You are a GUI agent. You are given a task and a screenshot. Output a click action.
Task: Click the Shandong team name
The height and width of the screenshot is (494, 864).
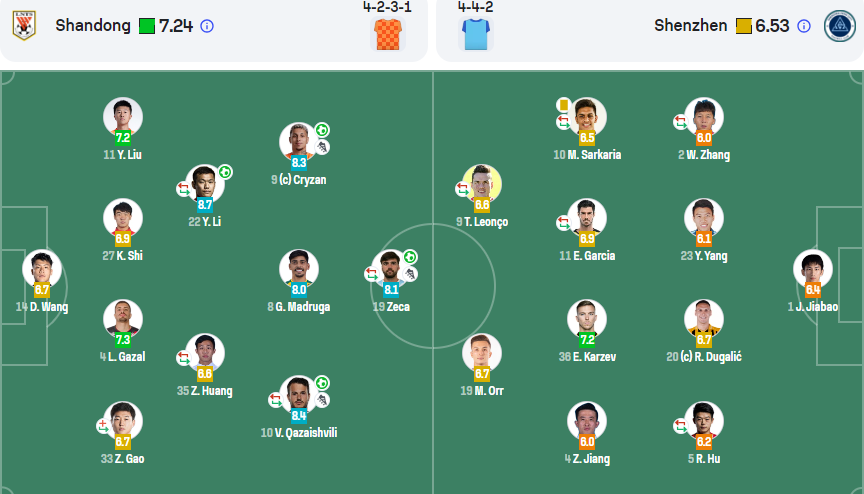coord(93,26)
